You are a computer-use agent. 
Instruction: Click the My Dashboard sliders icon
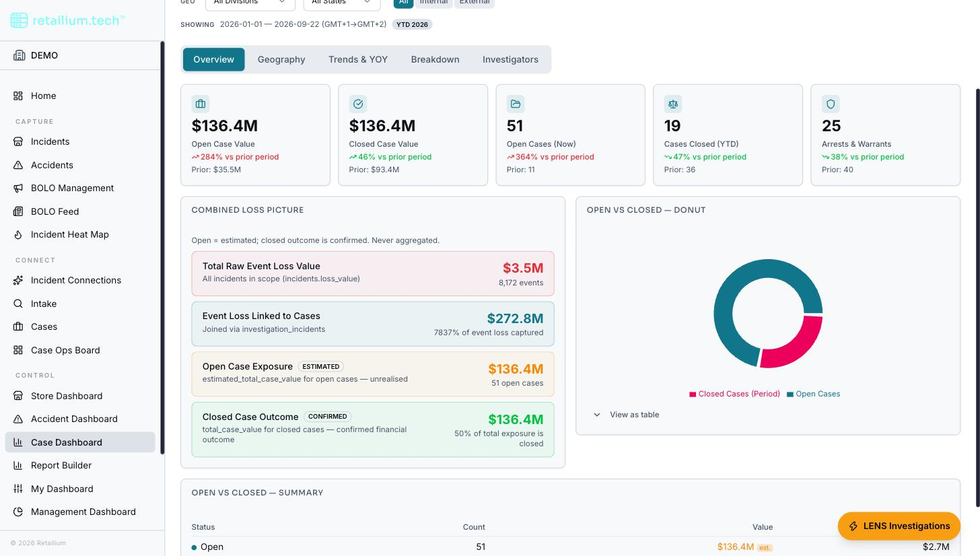[x=18, y=489]
